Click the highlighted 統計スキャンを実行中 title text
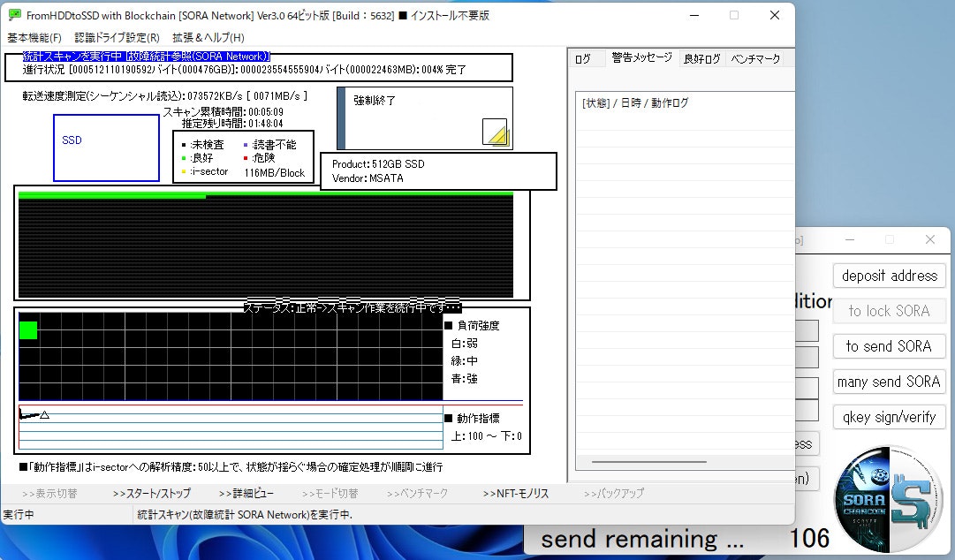The image size is (955, 560). pos(146,56)
